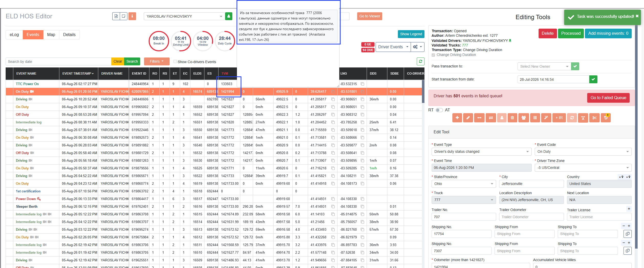Image resolution: width=644 pixels, height=268 pixels.
Task: Click the Duty Cycle circular gauge
Action: 225,41
